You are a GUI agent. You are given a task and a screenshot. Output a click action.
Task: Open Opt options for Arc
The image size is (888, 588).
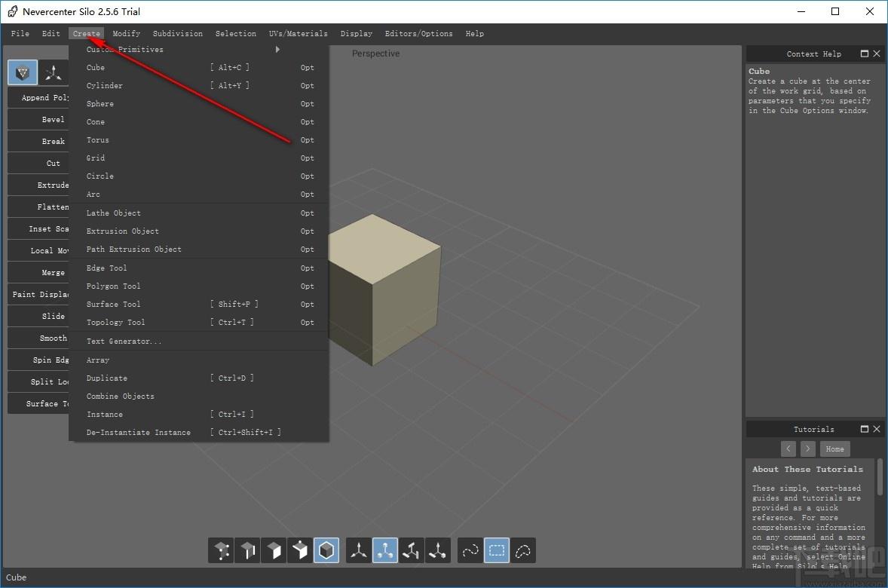click(x=307, y=194)
